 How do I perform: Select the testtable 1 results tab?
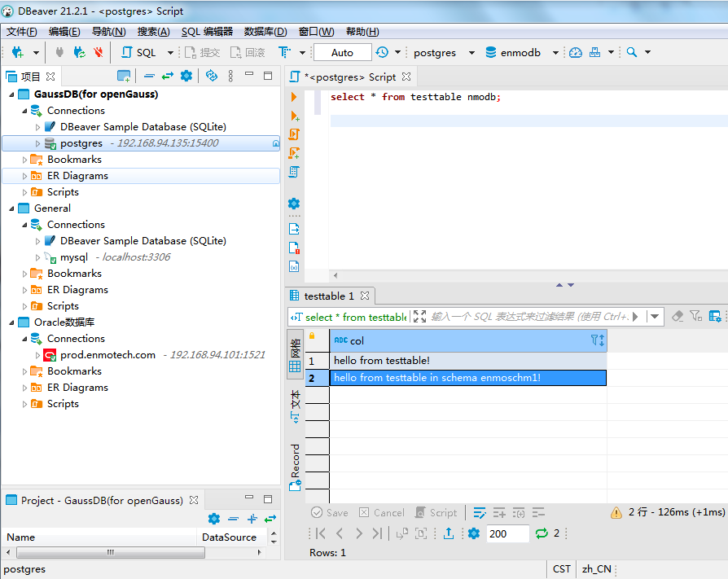pyautogui.click(x=329, y=296)
